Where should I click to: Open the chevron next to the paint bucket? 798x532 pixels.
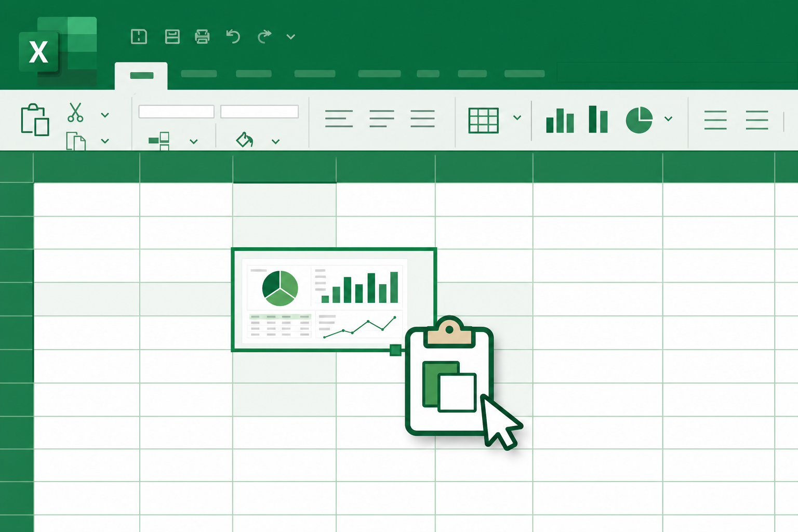tap(276, 141)
